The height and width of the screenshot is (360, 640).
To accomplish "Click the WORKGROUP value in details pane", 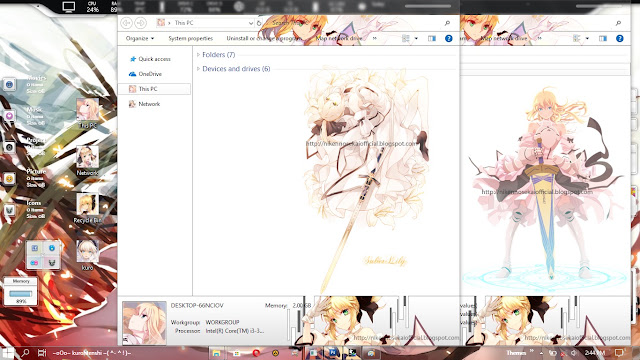I will 222,322.
